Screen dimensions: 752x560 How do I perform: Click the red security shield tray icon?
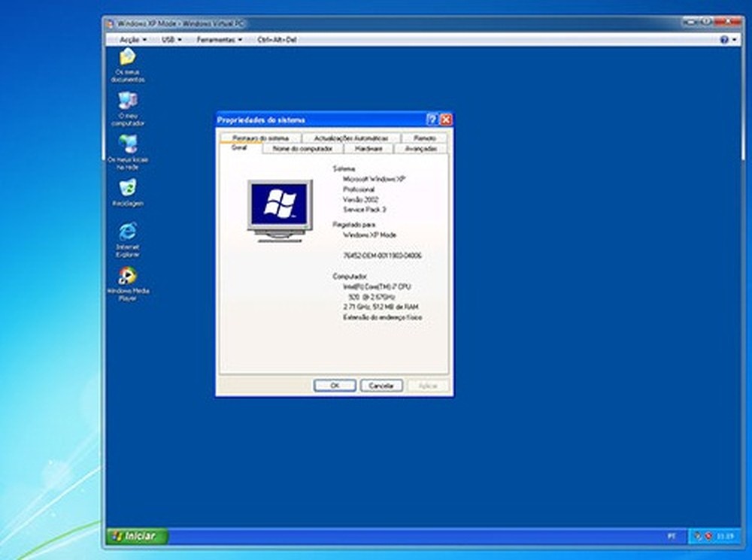[x=709, y=537]
